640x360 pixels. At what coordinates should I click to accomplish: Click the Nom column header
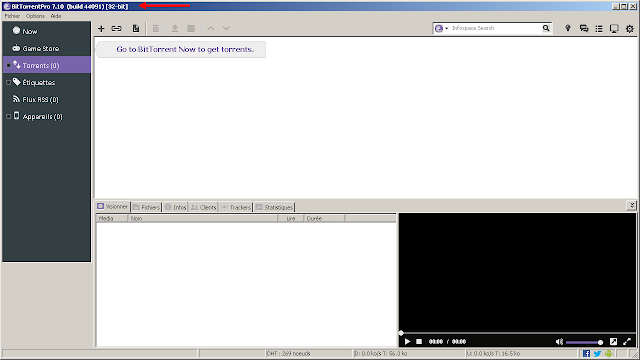203,219
